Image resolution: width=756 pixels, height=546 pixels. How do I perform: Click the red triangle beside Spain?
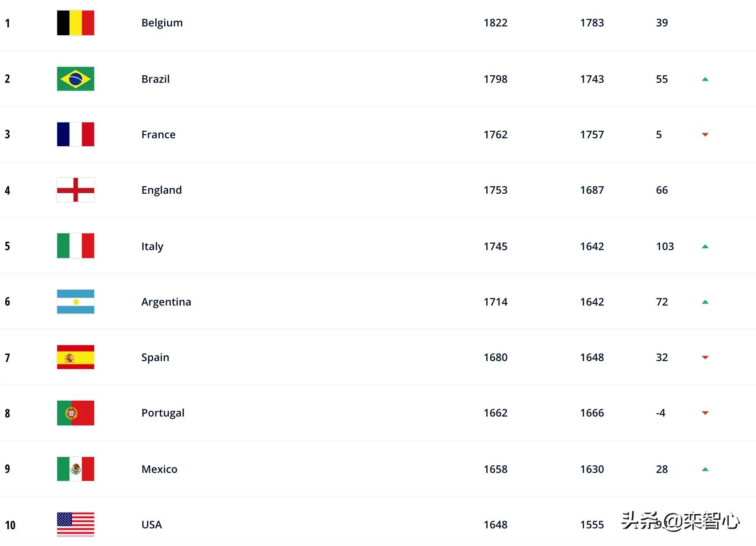tap(705, 358)
